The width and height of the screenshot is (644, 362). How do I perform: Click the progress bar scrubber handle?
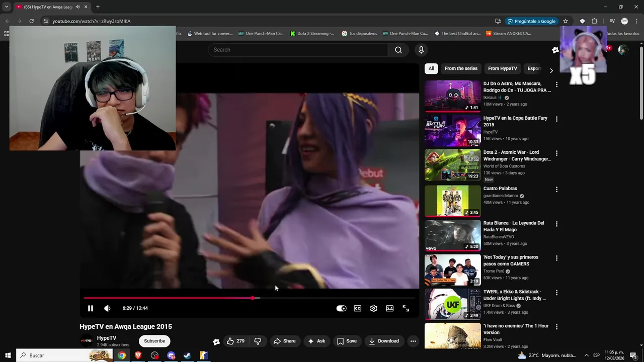pyautogui.click(x=253, y=298)
